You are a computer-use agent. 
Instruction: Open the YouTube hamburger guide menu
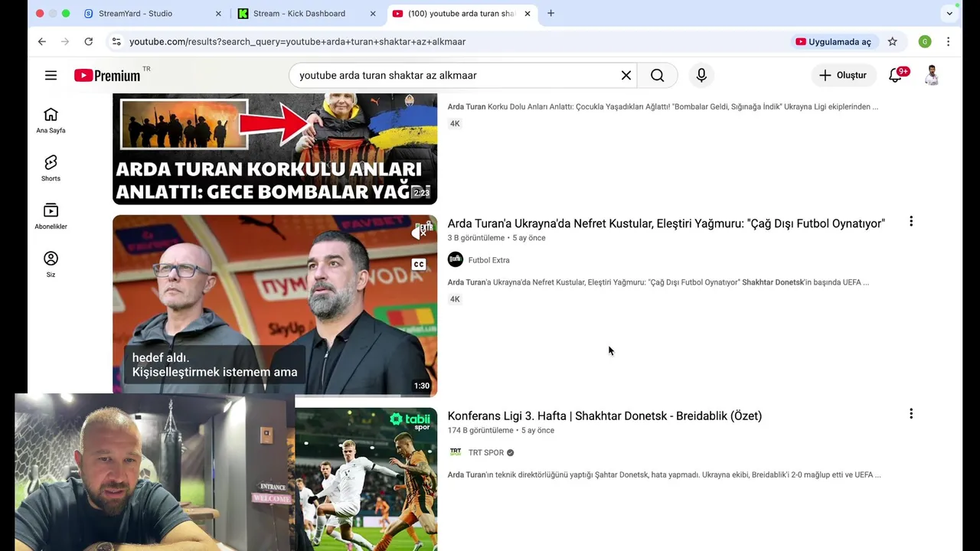pyautogui.click(x=51, y=75)
